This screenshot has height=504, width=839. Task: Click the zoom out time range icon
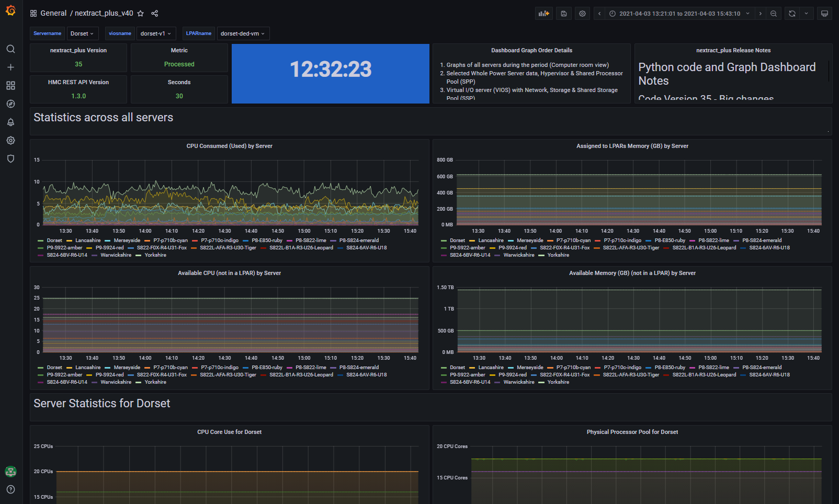coord(774,14)
